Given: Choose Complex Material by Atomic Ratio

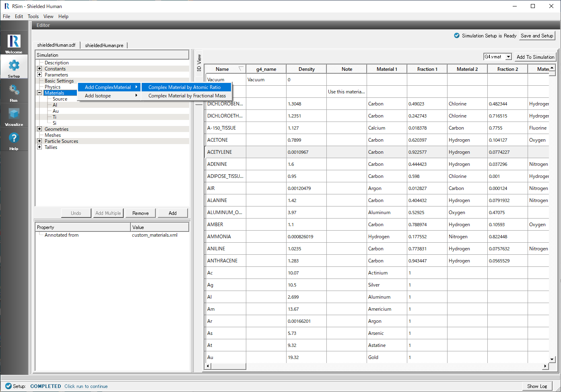Looking at the screenshot, I should pos(186,87).
